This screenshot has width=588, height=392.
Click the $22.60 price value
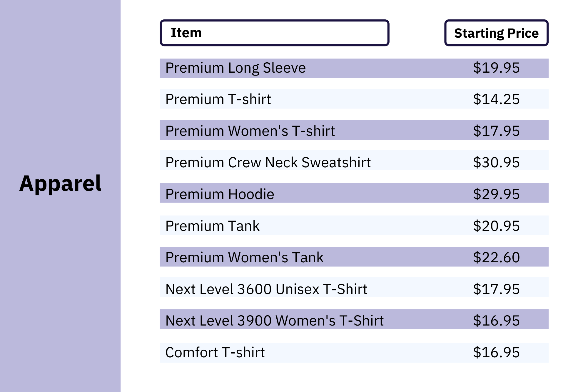[496, 257]
